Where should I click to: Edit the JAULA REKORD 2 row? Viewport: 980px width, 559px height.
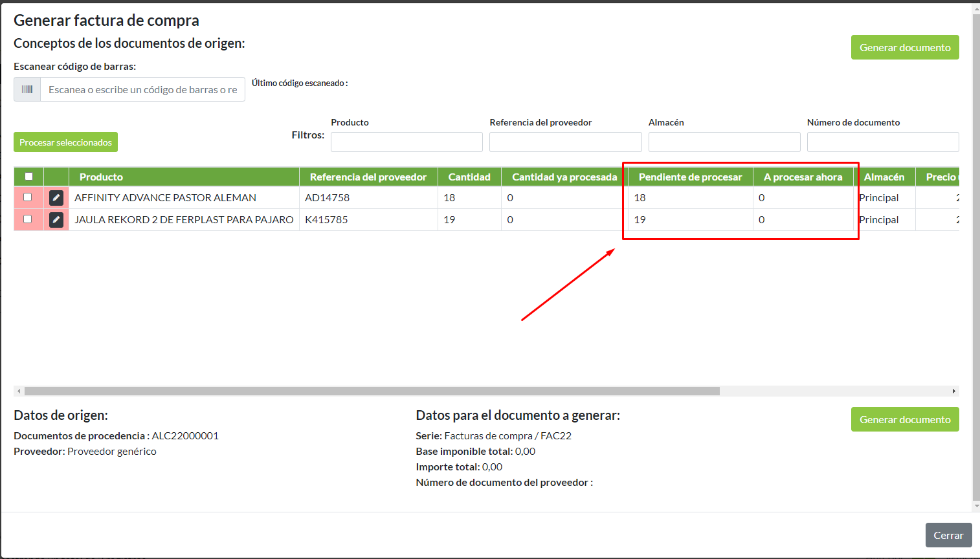point(56,220)
